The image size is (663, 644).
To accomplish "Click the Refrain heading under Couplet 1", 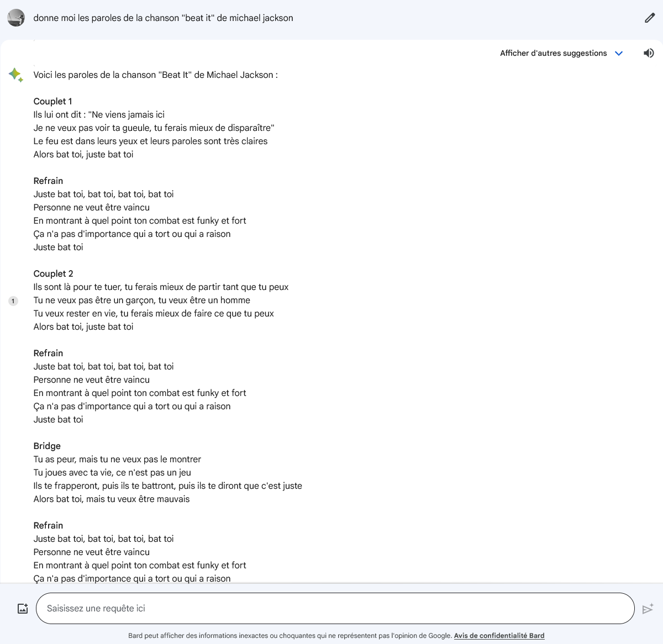I will (x=48, y=181).
